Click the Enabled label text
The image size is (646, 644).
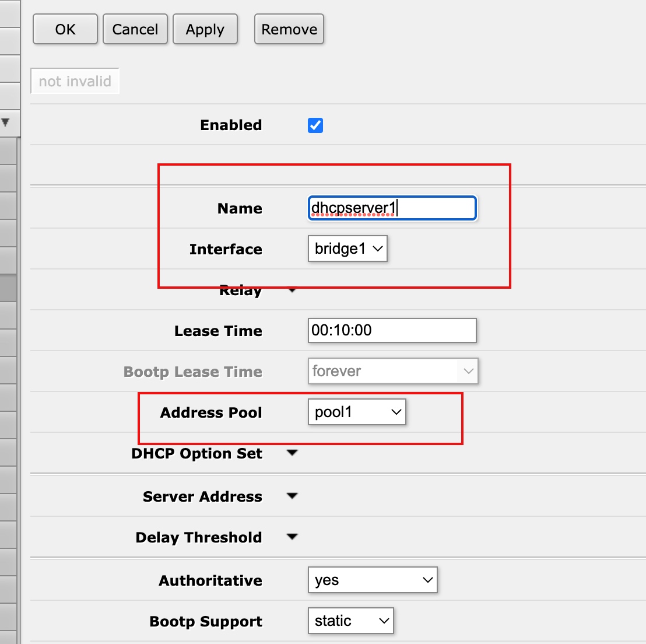click(x=231, y=125)
